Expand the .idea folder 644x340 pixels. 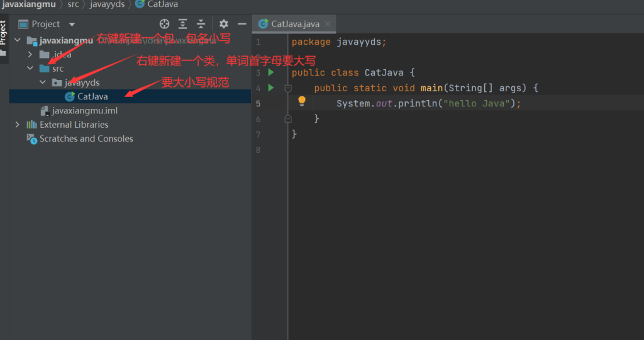[x=30, y=55]
